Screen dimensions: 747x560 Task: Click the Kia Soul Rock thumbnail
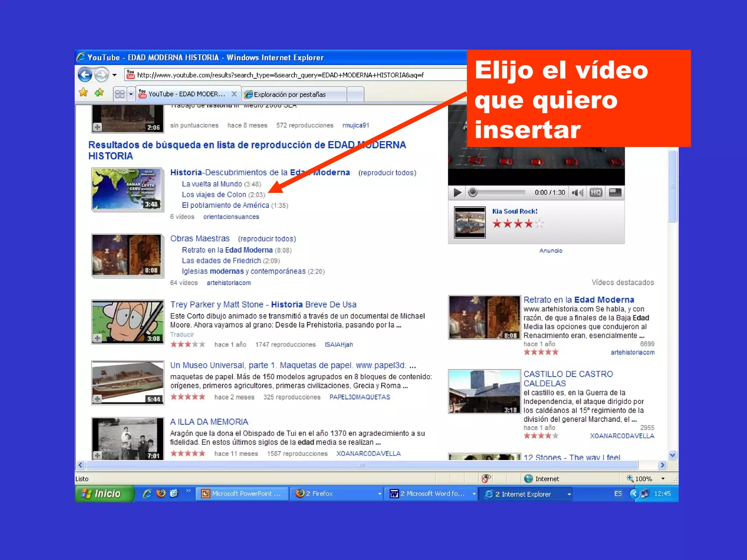pyautogui.click(x=470, y=222)
